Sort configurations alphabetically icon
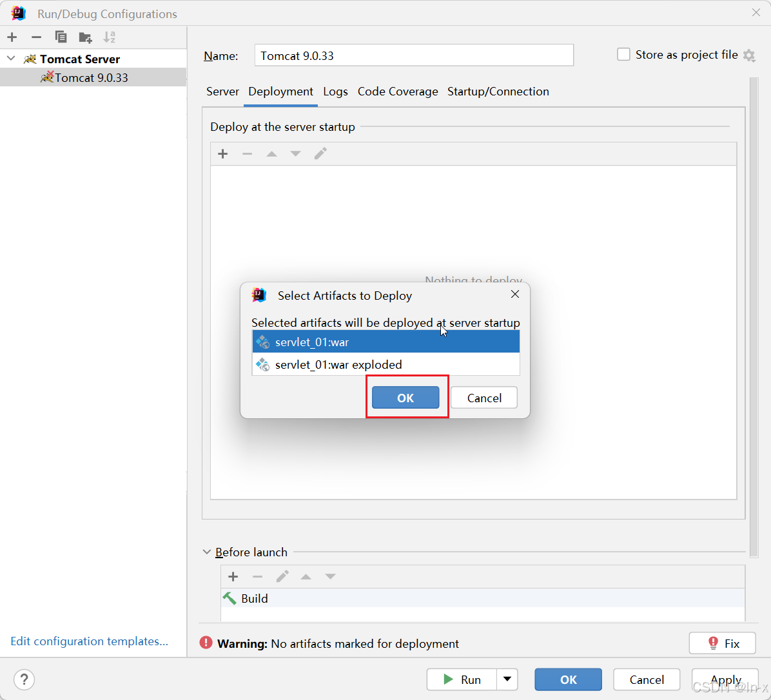Screen dimensions: 771x700 pos(109,37)
